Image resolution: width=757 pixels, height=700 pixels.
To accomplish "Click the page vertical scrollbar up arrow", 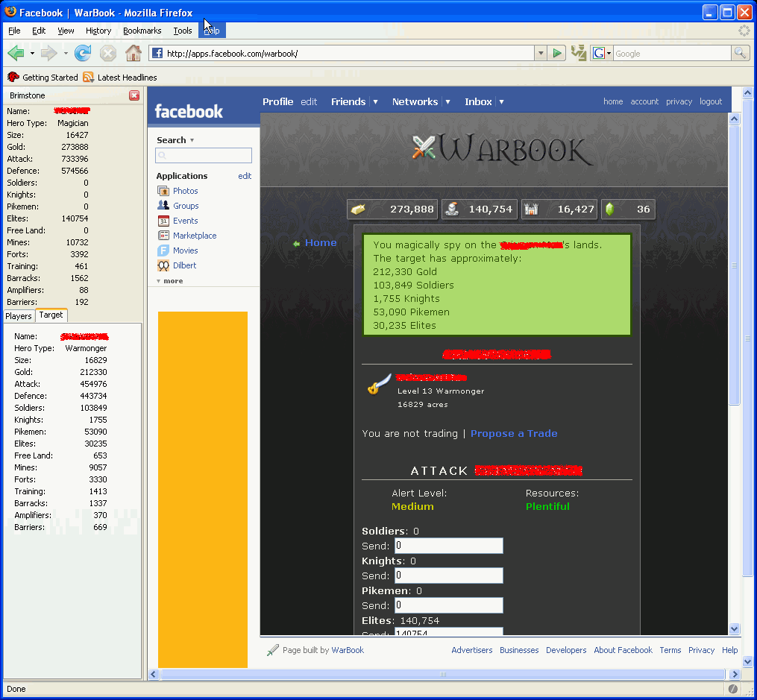I will point(747,92).
